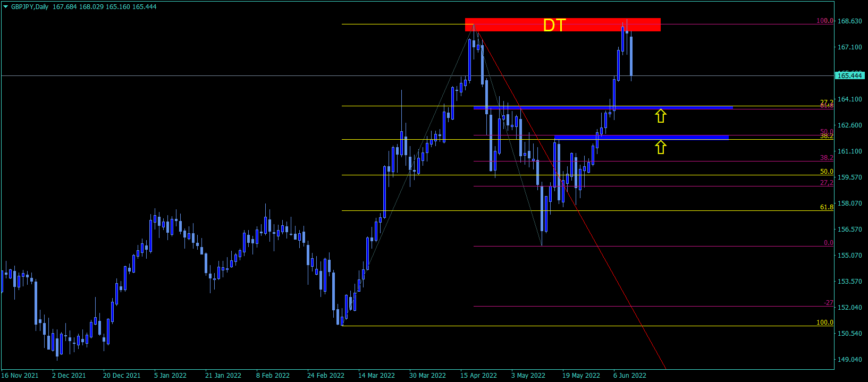Click the red DT rectangle zone
This screenshot has width=868, height=382.
click(x=563, y=25)
